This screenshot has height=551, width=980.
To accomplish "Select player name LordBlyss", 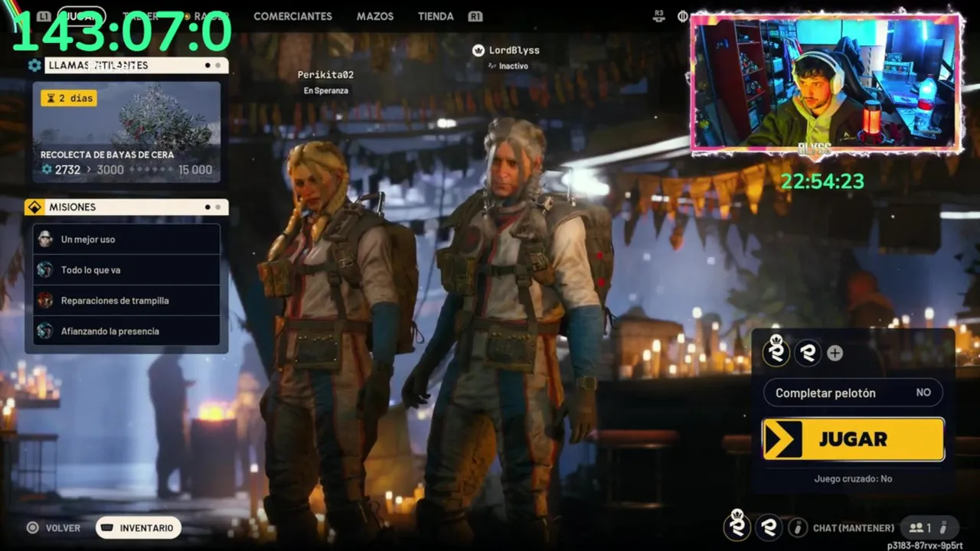I will 514,51.
